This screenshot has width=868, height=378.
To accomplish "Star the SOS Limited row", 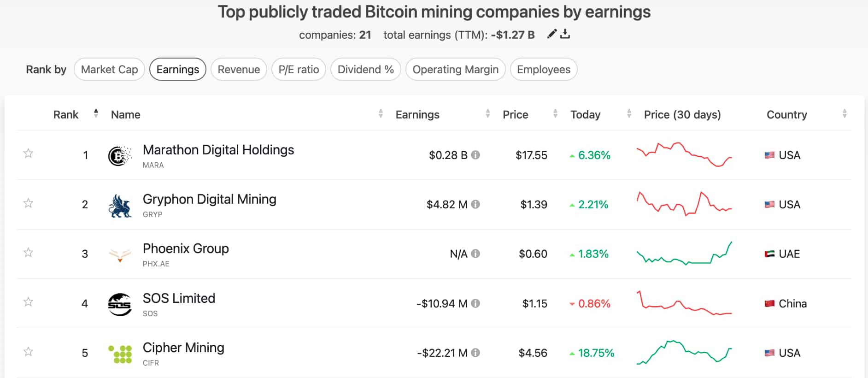I will click(28, 301).
